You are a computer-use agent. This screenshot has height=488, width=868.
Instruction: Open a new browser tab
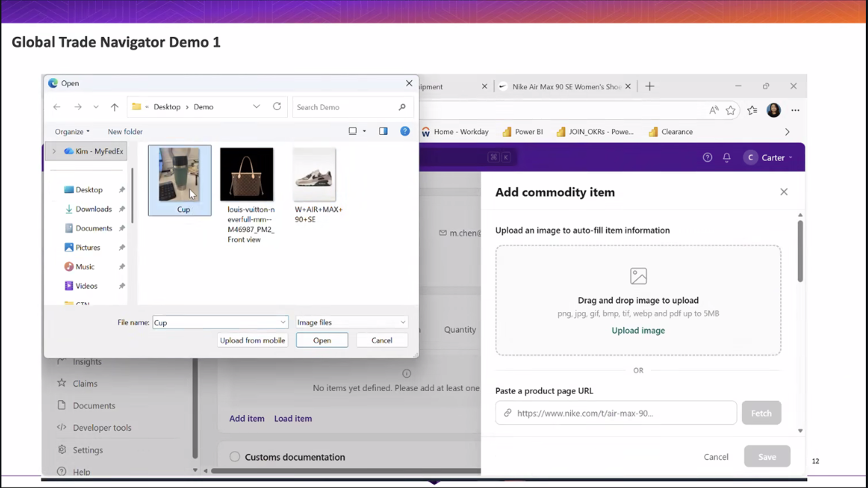(650, 86)
